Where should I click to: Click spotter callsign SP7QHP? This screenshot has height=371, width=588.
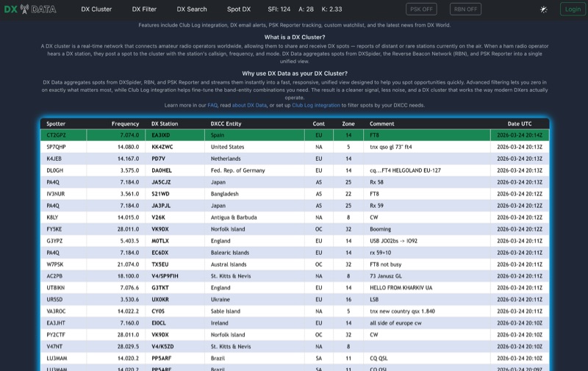(x=56, y=147)
